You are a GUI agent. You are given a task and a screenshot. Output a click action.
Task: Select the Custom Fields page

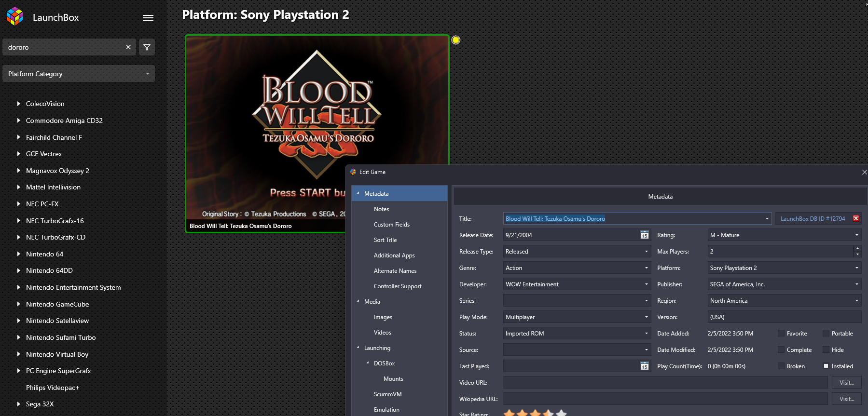click(391, 225)
